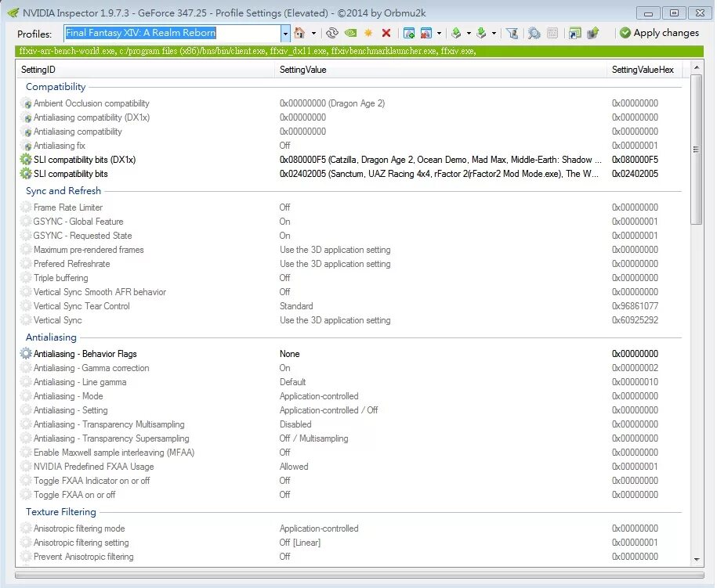
Task: Select Prevent Anisotropic filtering row
Action: tap(349, 557)
